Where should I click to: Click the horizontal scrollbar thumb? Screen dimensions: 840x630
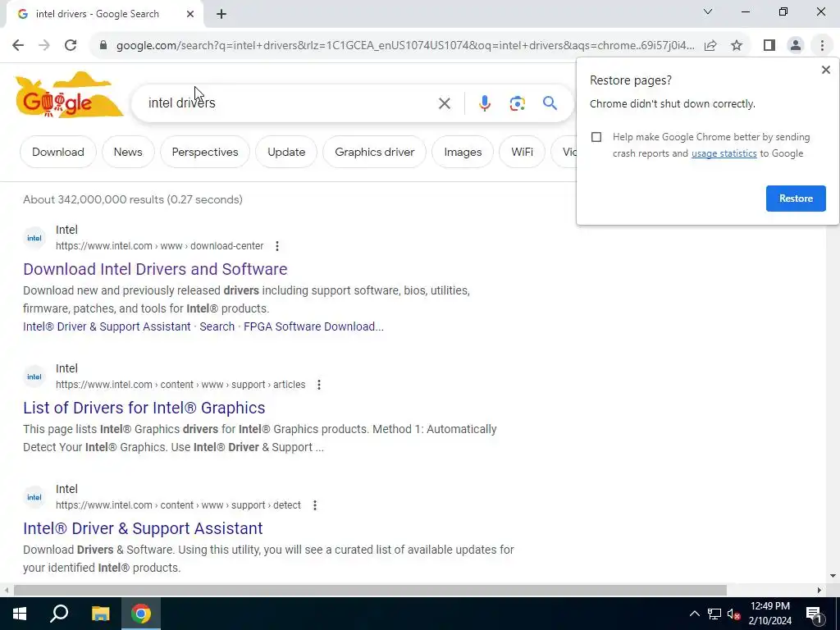[x=370, y=591]
